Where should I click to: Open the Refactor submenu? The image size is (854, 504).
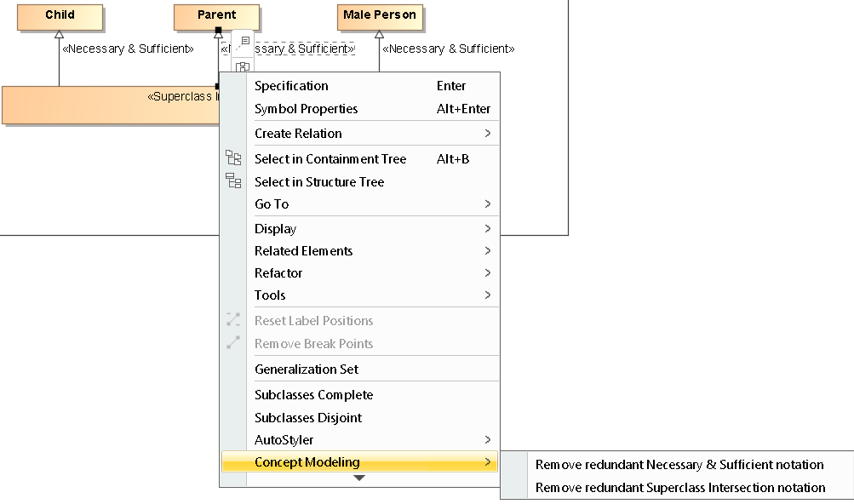tap(372, 273)
